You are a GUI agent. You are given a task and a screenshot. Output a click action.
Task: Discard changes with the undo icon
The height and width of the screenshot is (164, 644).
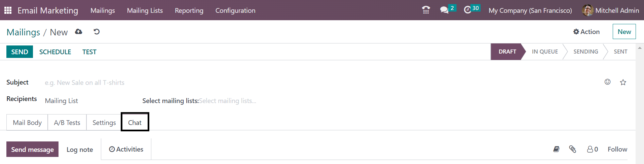(97, 32)
